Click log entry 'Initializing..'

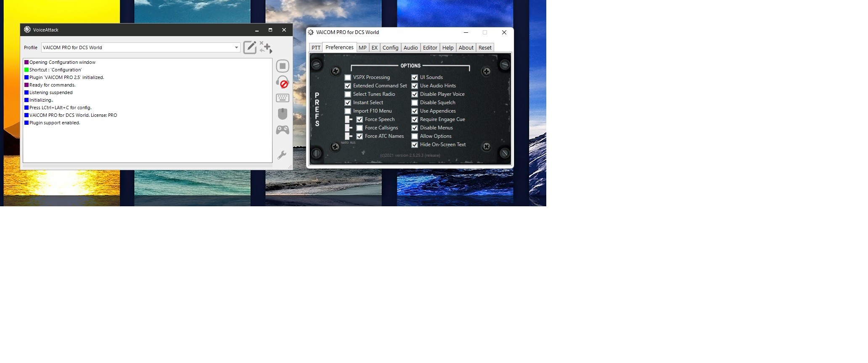pos(41,100)
